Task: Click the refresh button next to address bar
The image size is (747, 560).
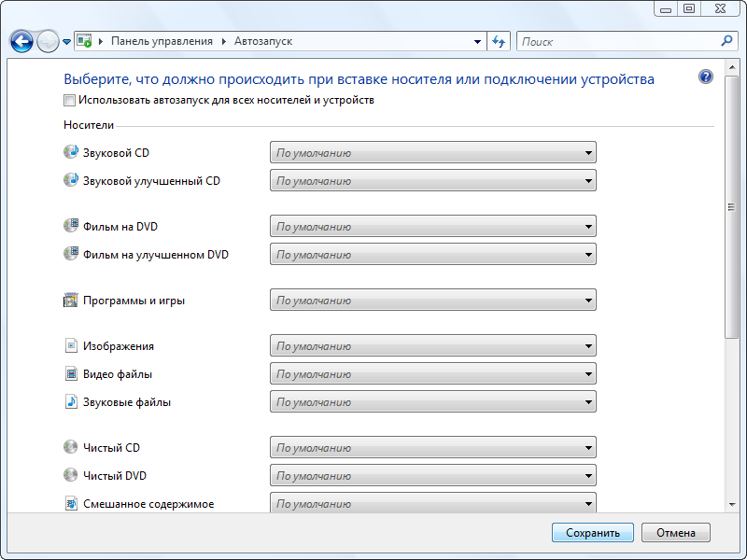Action: pos(499,42)
